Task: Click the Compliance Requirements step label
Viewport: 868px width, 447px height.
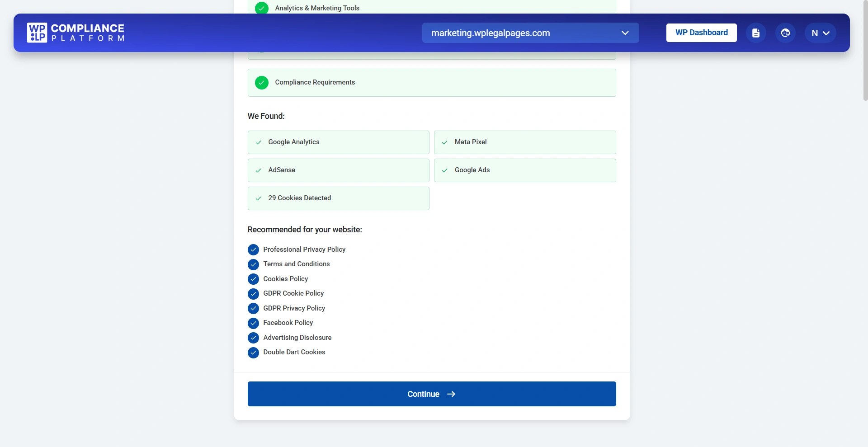Action: coord(315,82)
